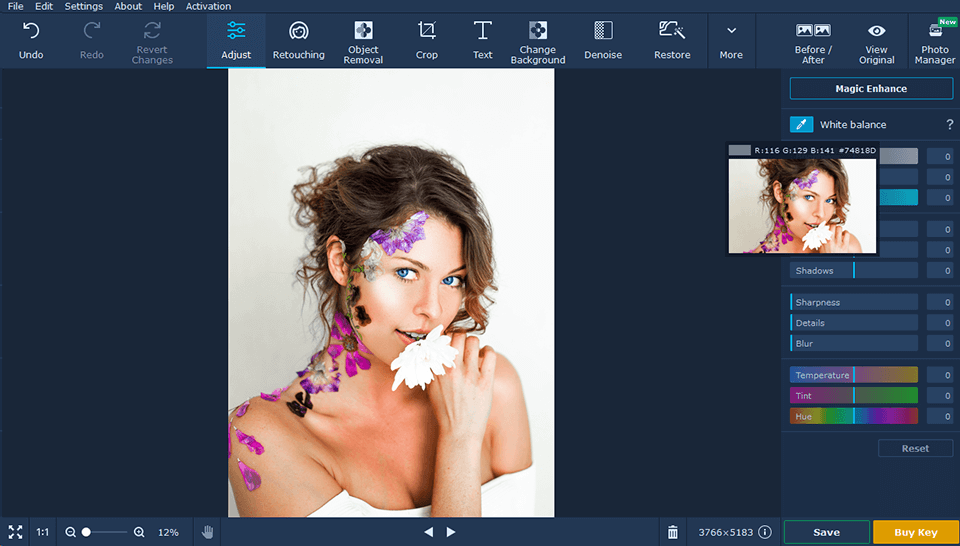Viewport: 960px width, 546px height.
Task: Open the Activation menu
Action: (x=208, y=6)
